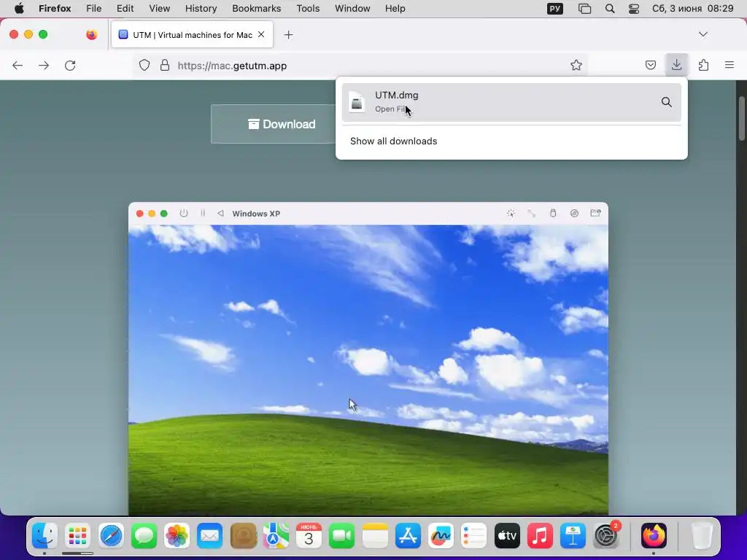Image resolution: width=747 pixels, height=560 pixels.
Task: Click pause icon in Windows XP window
Action: point(203,214)
